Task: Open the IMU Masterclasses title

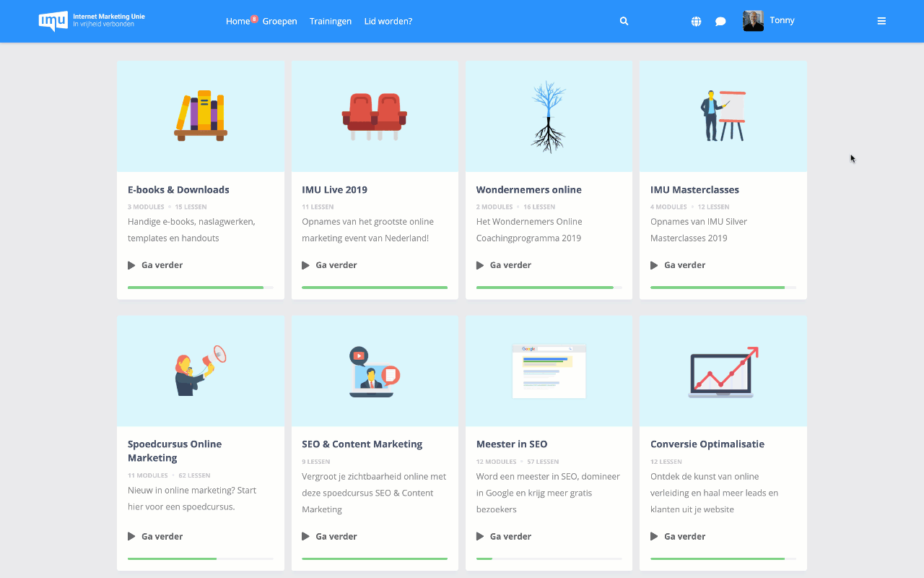Action: tap(694, 189)
